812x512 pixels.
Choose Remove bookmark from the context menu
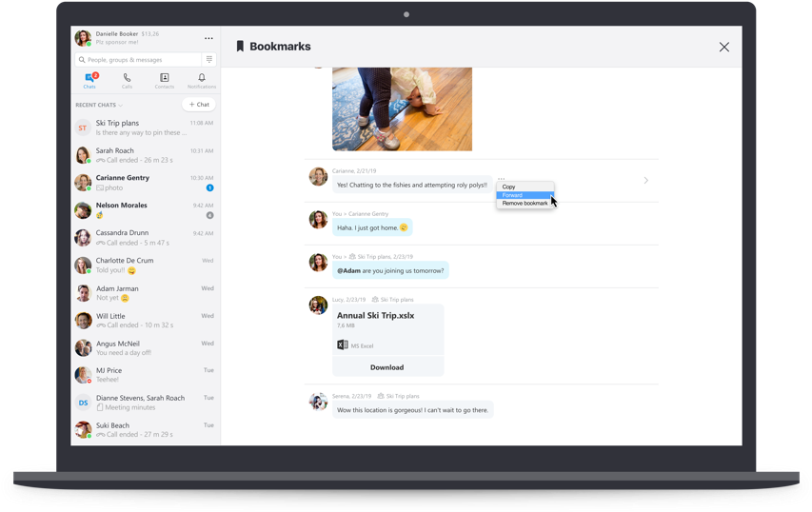click(525, 204)
